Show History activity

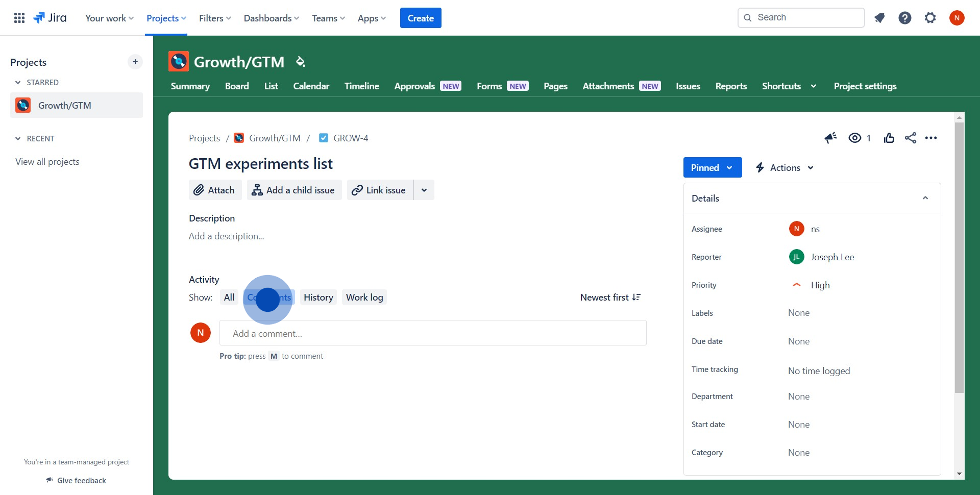click(x=318, y=298)
